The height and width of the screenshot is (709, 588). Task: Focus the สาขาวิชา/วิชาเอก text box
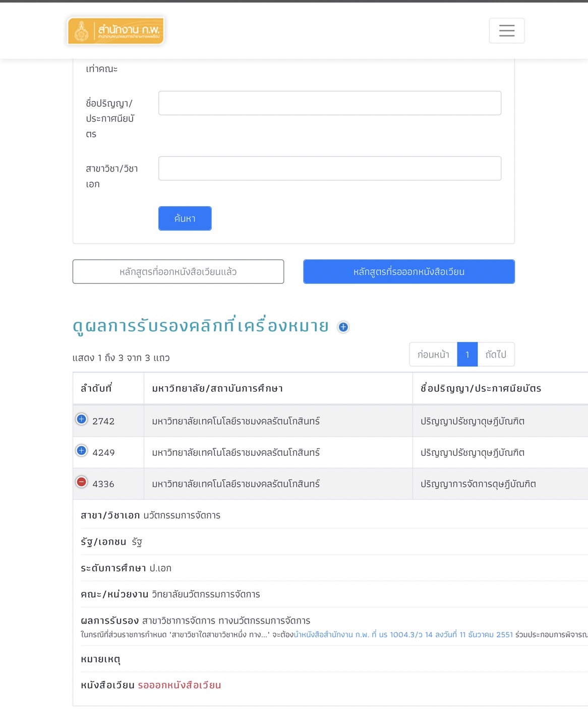[x=329, y=168]
